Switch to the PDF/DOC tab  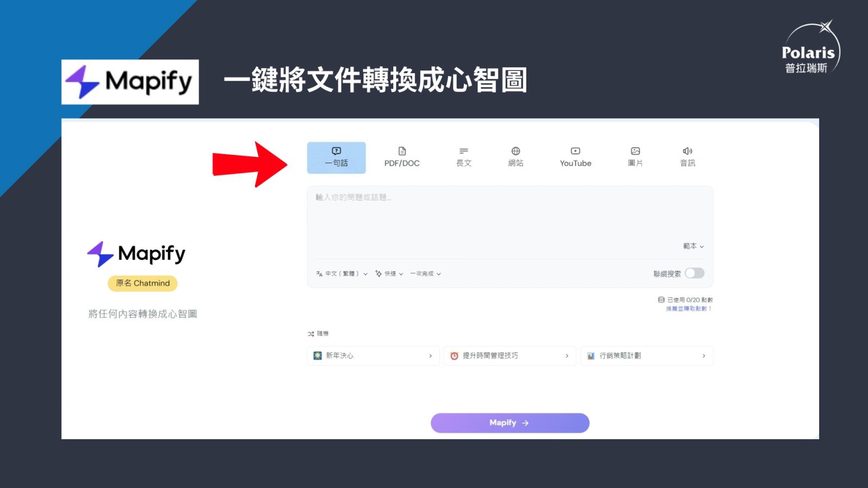pyautogui.click(x=402, y=158)
